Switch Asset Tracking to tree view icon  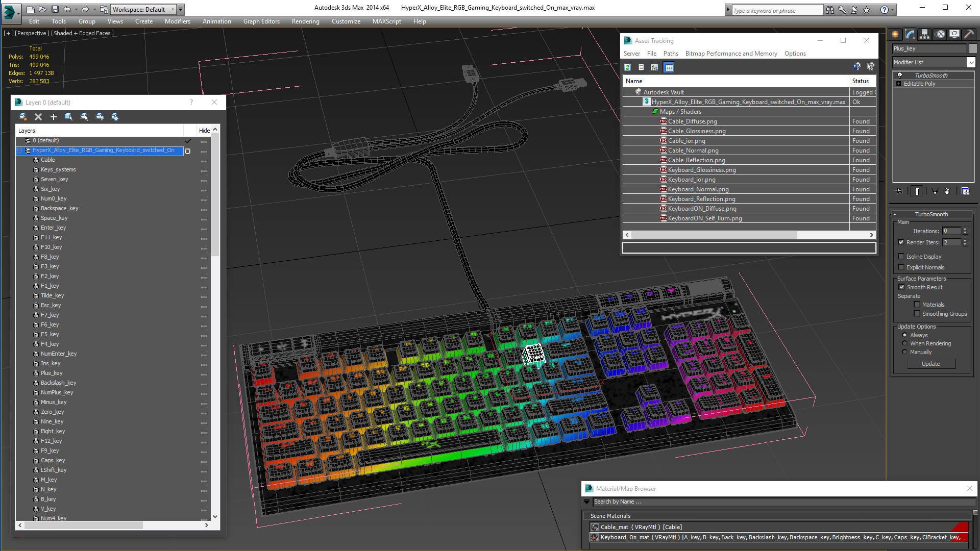[x=655, y=67]
